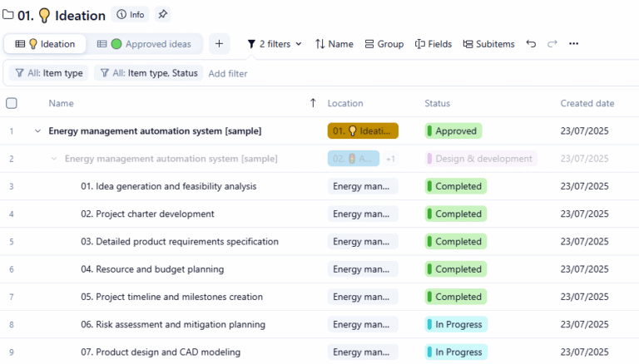Open the bold Energy management automation system [sample] item
This screenshot has height=364, width=639.
155,131
